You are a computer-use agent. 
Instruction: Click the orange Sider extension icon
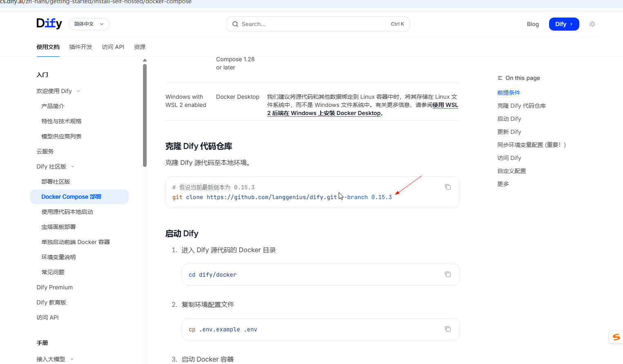tap(616, 337)
